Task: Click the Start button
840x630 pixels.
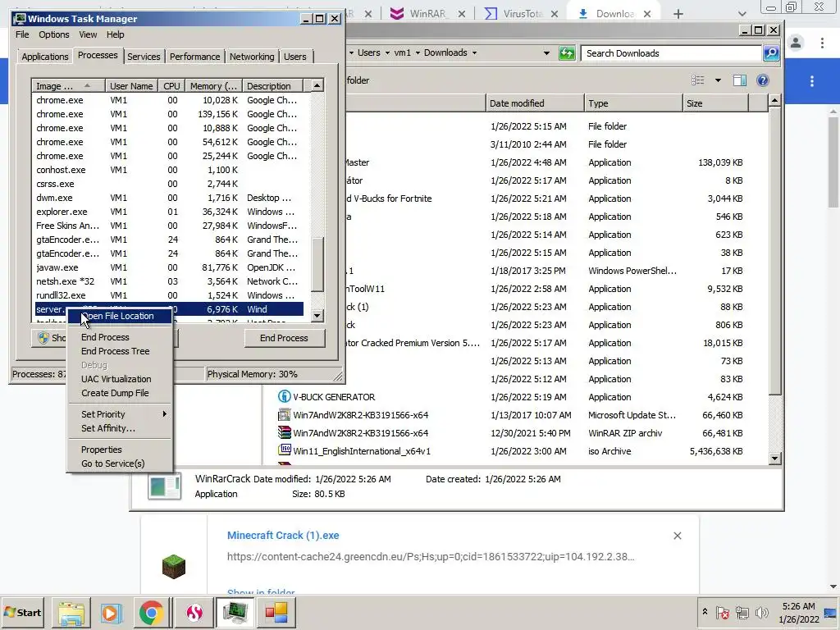Action: click(x=22, y=612)
